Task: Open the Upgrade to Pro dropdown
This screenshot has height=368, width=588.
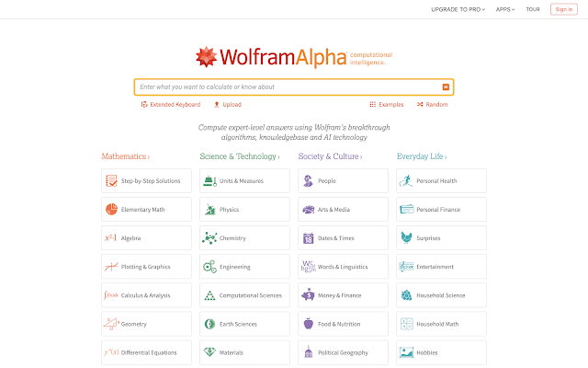Action: click(x=458, y=9)
